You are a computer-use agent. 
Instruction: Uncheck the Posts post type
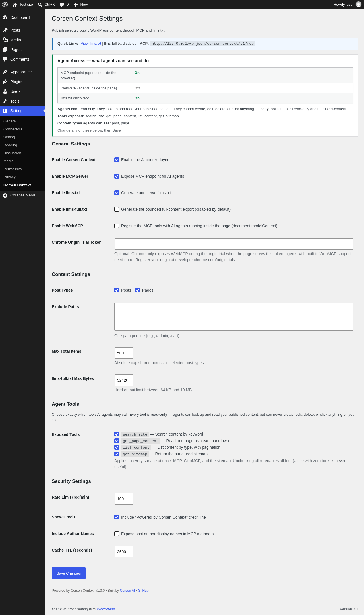(117, 290)
